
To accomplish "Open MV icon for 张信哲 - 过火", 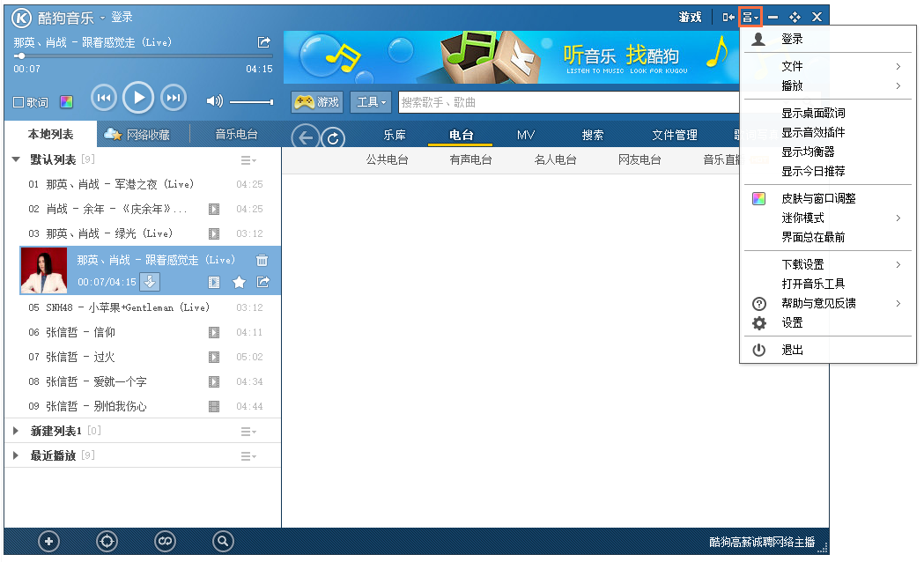I will click(x=214, y=358).
